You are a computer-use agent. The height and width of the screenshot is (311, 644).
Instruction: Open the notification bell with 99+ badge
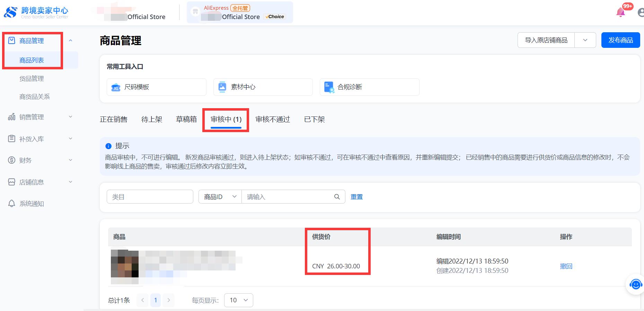[620, 13]
